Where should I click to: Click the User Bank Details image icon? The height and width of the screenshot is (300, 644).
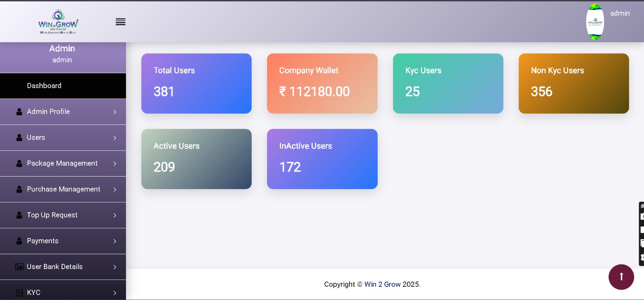point(19,267)
